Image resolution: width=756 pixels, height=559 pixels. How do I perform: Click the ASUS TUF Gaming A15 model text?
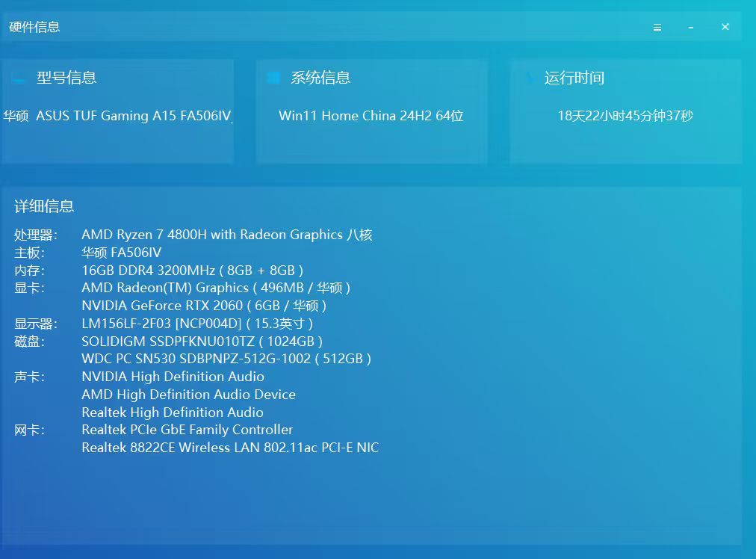(x=117, y=116)
